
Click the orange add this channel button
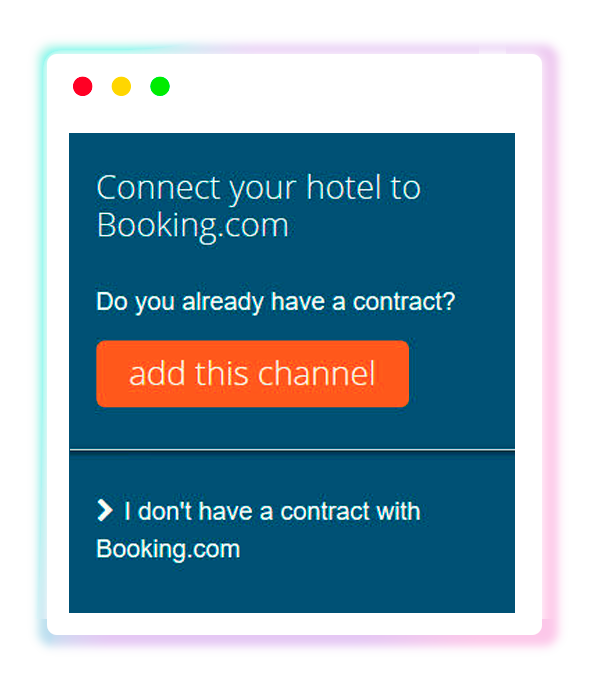click(x=252, y=373)
